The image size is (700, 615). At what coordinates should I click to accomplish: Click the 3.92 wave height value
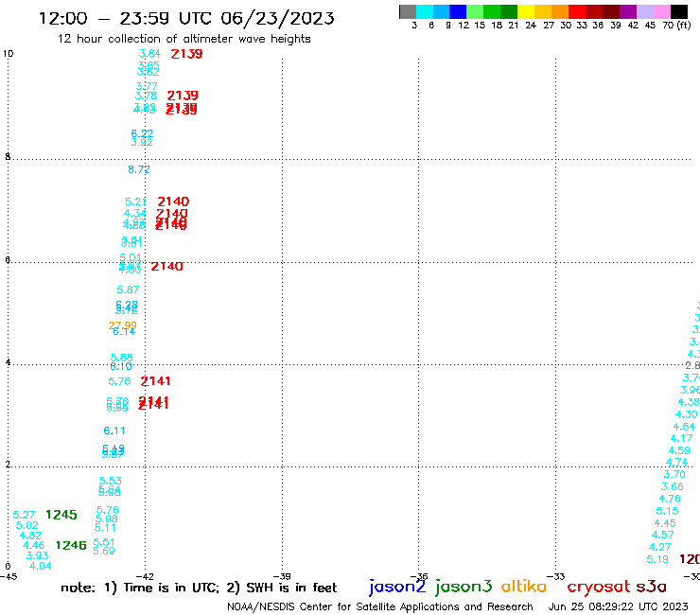142,142
